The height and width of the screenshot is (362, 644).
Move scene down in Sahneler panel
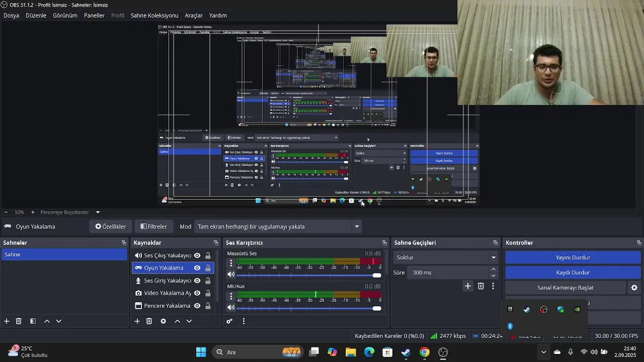[x=58, y=321]
